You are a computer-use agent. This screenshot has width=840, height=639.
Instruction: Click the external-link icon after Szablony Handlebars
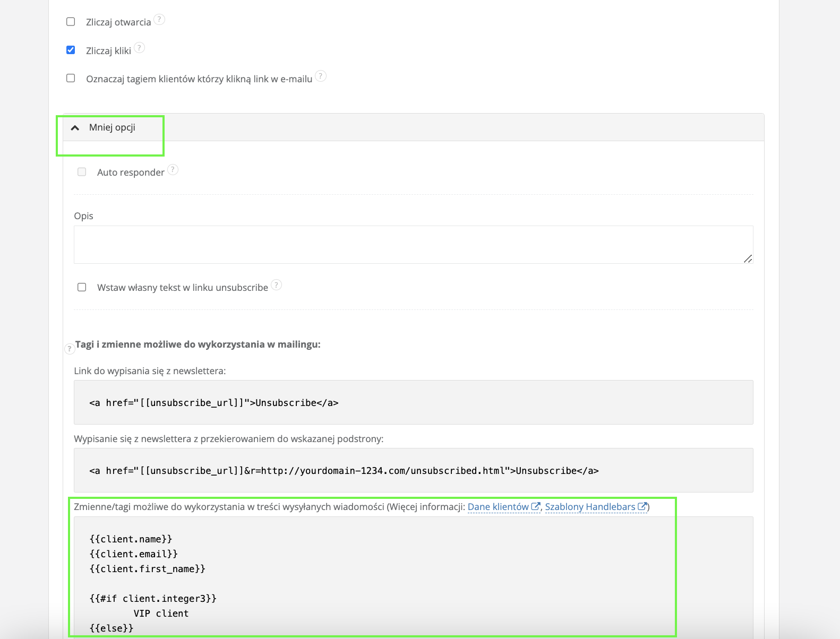click(642, 506)
